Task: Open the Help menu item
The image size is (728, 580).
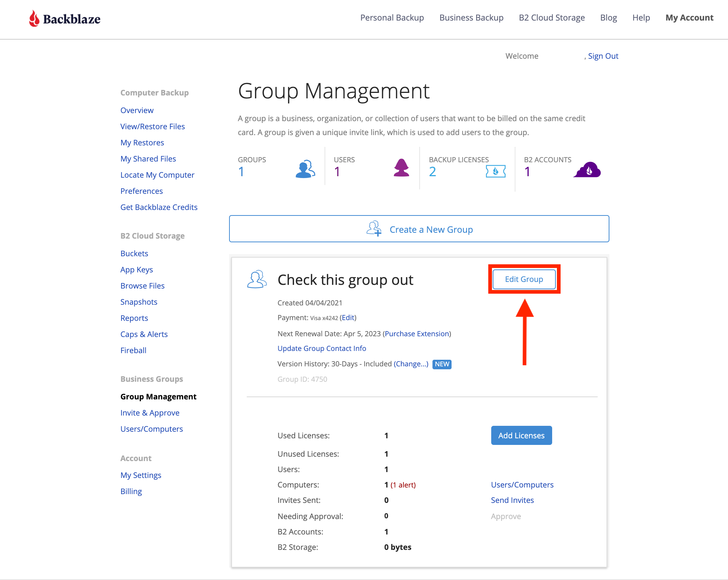Action: point(641,18)
